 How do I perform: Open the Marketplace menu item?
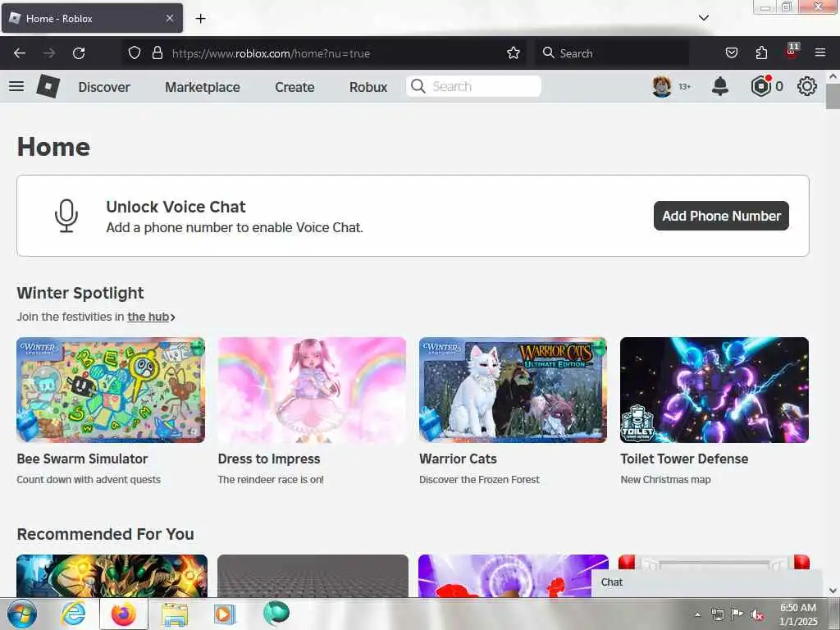pos(203,87)
